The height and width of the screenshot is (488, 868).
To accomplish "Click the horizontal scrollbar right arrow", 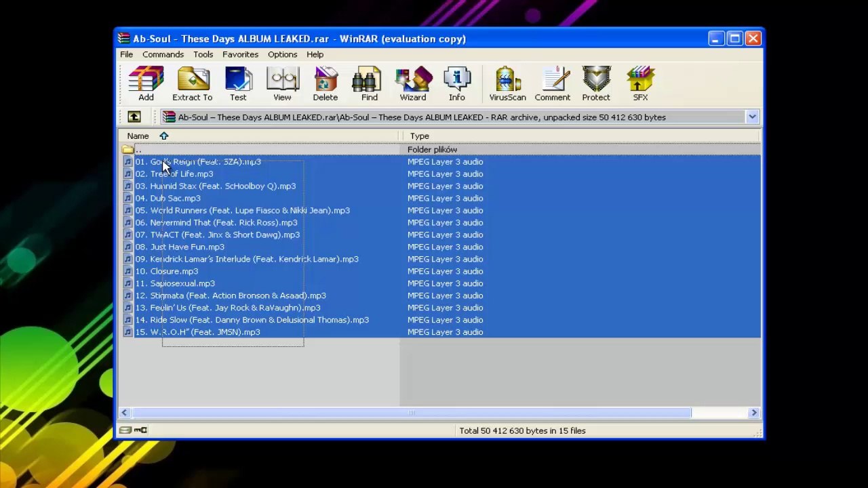I will [x=753, y=413].
